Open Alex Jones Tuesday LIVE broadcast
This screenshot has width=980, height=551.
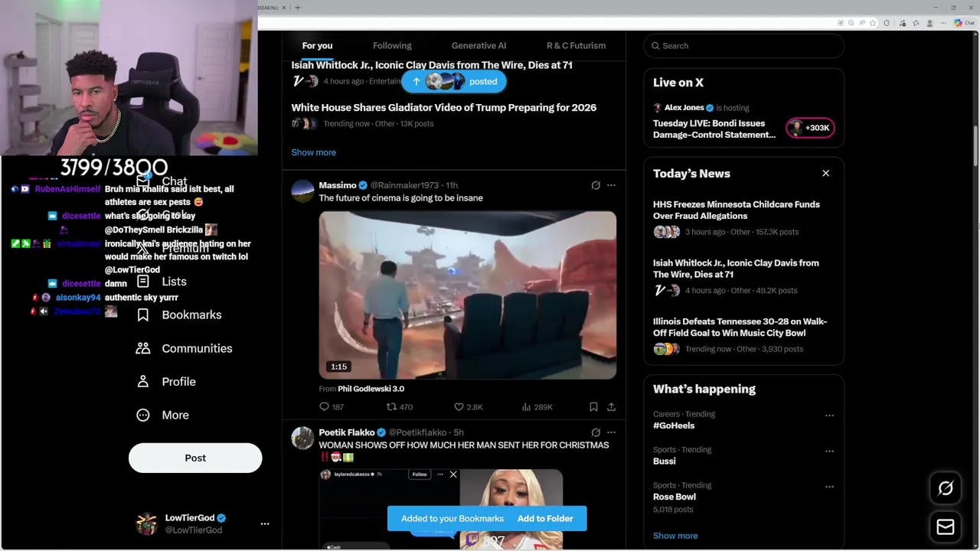pyautogui.click(x=714, y=129)
